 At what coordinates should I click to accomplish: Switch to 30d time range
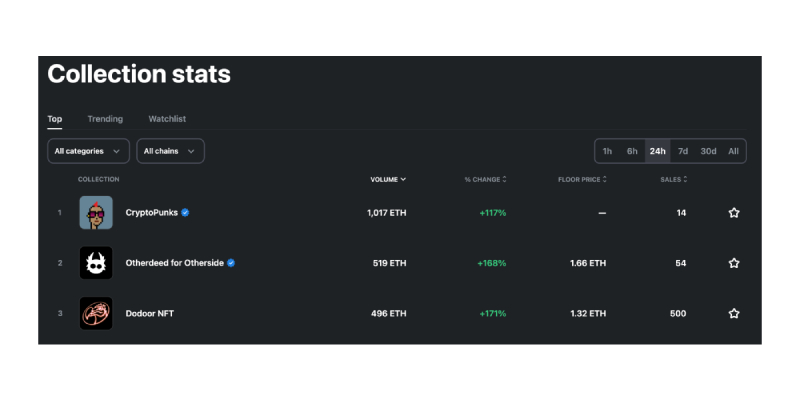[708, 151]
